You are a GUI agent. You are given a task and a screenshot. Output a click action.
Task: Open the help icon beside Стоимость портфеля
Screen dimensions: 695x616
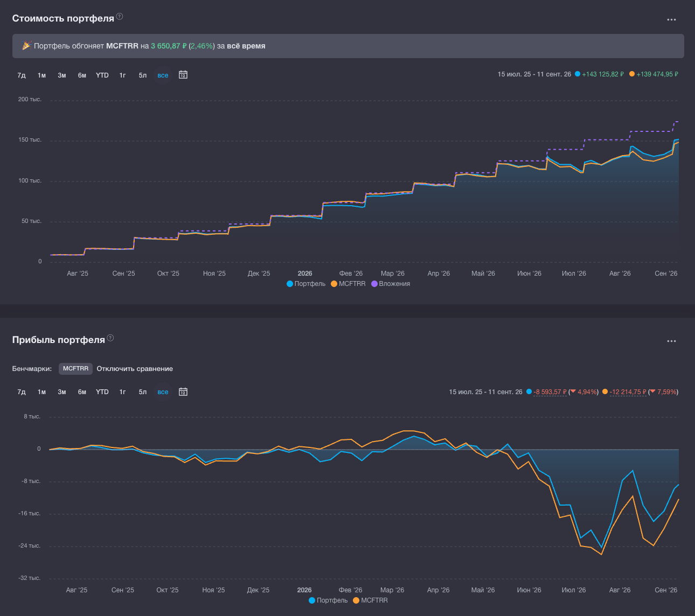[x=120, y=16]
